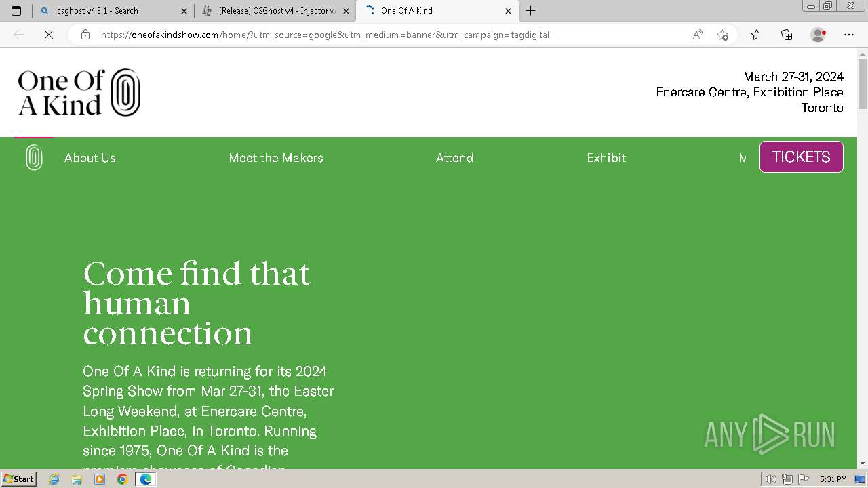868x488 pixels.
Task: Select Edge in the taskbar
Action: point(145,479)
